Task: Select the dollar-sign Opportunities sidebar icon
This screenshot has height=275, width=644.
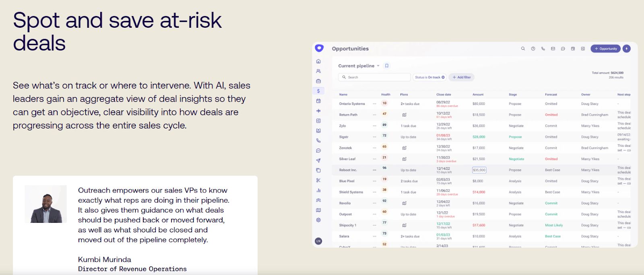Action: 318,91
